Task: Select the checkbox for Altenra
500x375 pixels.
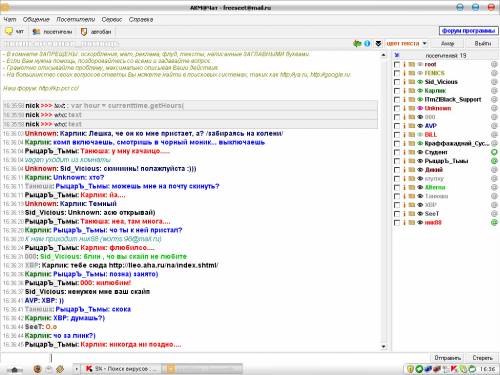Action: coord(397,187)
